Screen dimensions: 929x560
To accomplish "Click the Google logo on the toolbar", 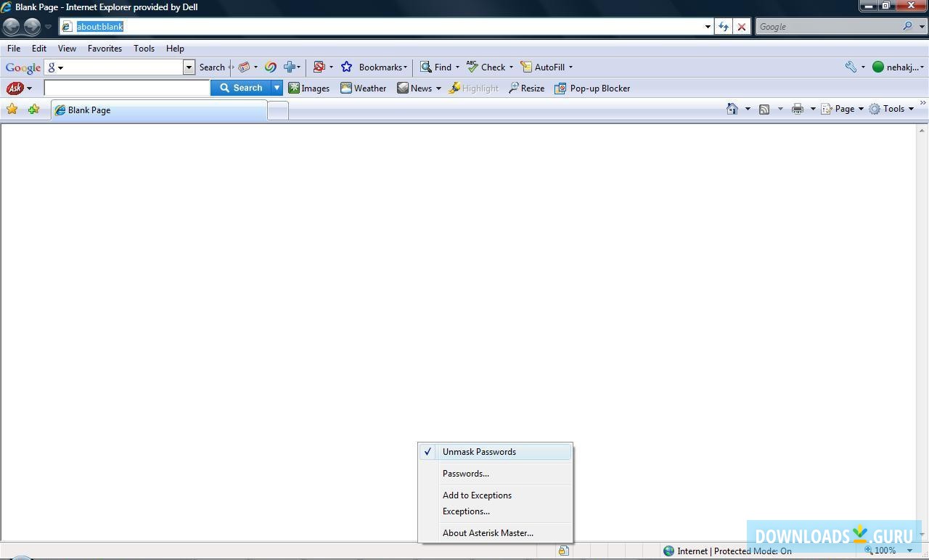I will tap(23, 67).
